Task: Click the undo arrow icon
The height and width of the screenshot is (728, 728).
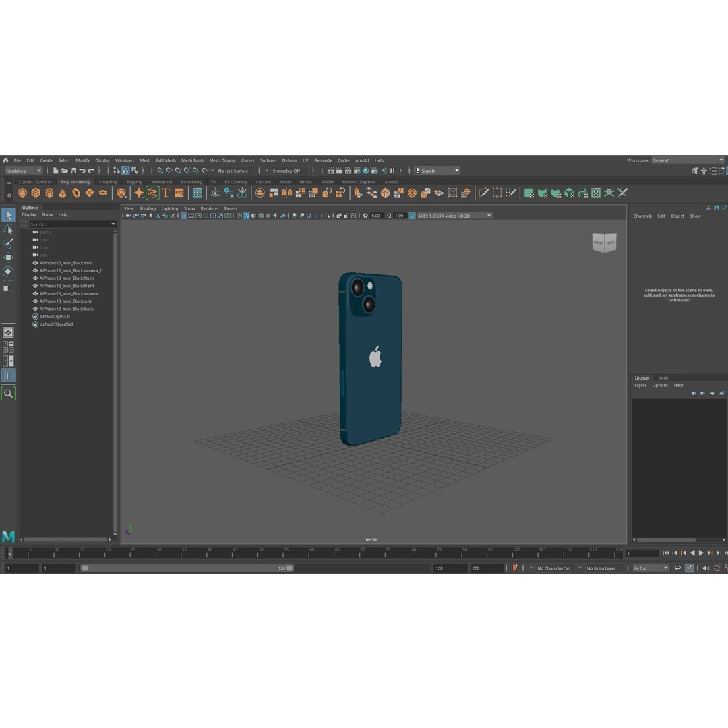Action: tap(82, 171)
